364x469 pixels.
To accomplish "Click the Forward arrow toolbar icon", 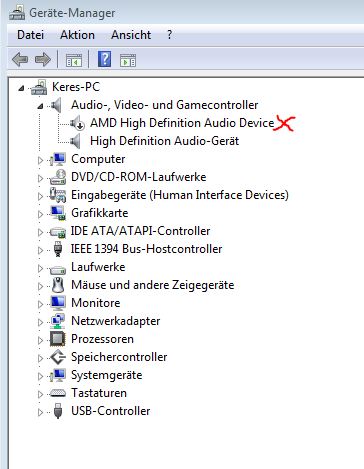I will [x=43, y=60].
